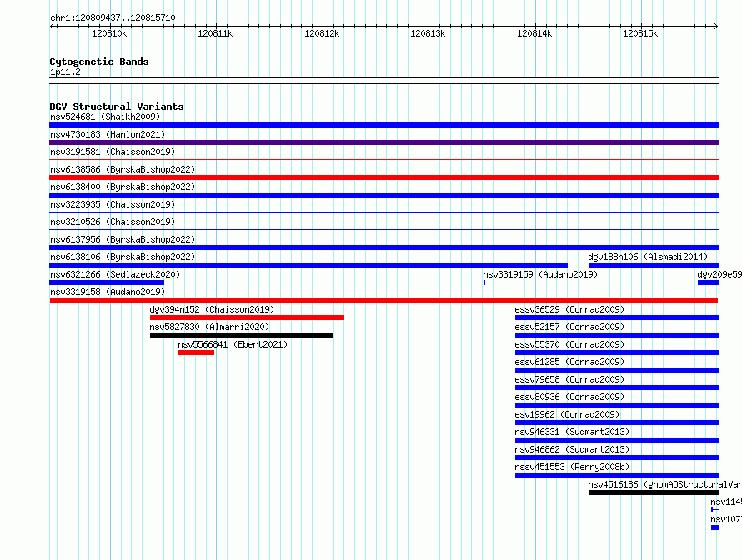This screenshot has height=560, width=742.
Task: Click the nsv5827830 (Almarri2020) label
Action: (209, 327)
